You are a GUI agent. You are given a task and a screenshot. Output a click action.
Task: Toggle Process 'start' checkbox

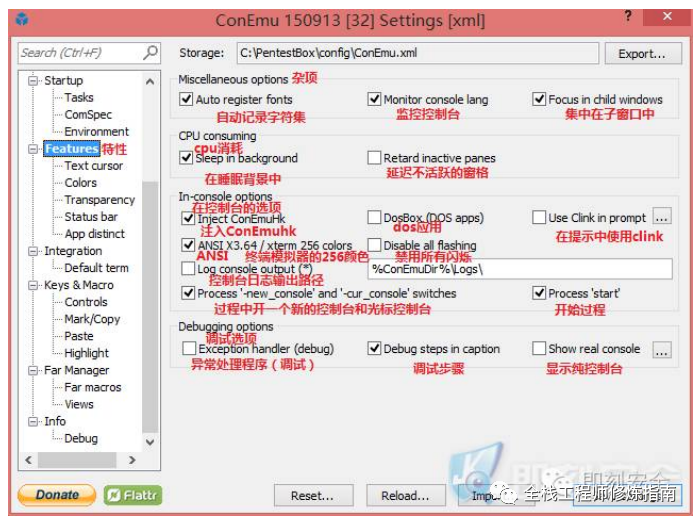pyautogui.click(x=539, y=293)
